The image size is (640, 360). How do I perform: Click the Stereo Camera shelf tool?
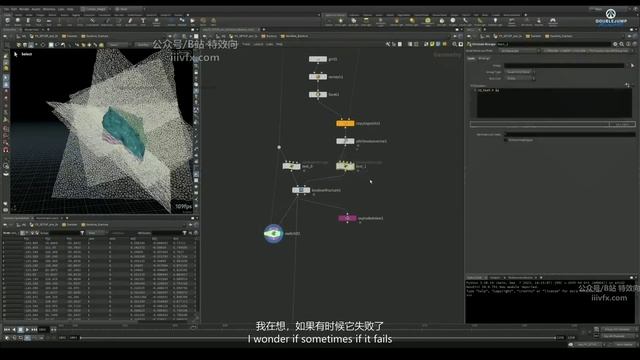click(511, 21)
